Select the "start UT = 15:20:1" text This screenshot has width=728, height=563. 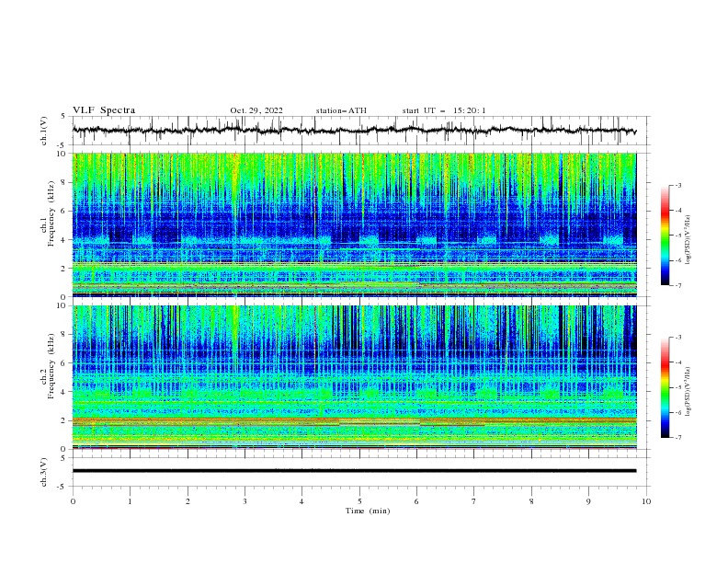coord(444,110)
